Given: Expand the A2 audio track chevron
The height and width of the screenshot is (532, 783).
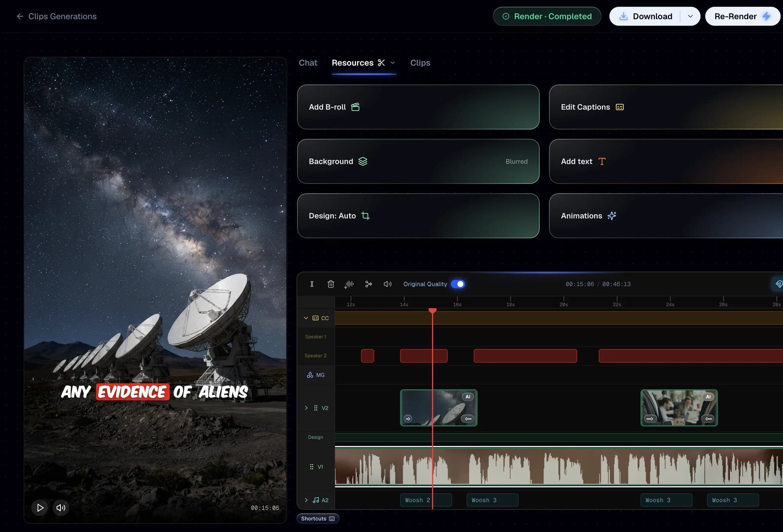Looking at the screenshot, I should (306, 500).
